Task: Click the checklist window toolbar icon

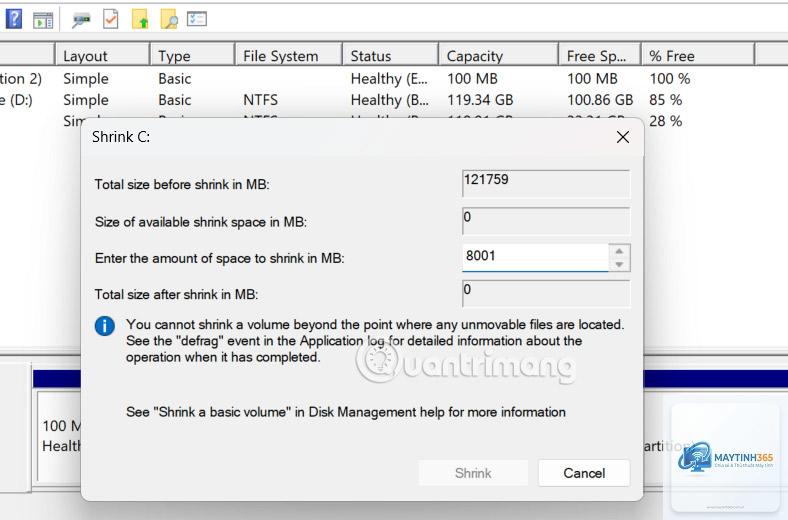Action: (x=196, y=19)
